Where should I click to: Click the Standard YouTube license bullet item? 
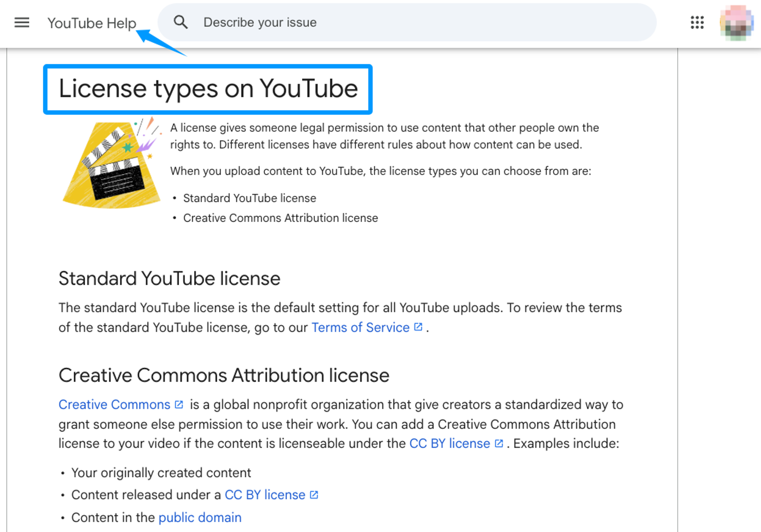tap(249, 198)
